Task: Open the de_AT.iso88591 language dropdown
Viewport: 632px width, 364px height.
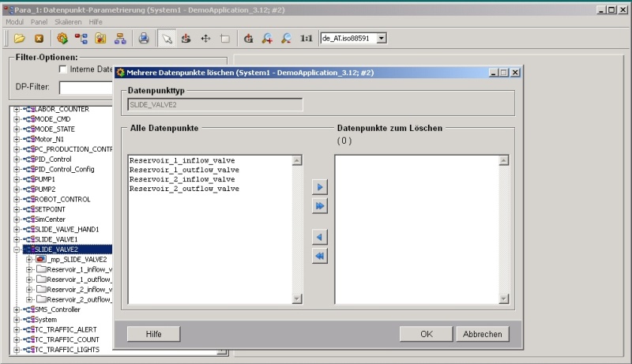Action: 382,38
